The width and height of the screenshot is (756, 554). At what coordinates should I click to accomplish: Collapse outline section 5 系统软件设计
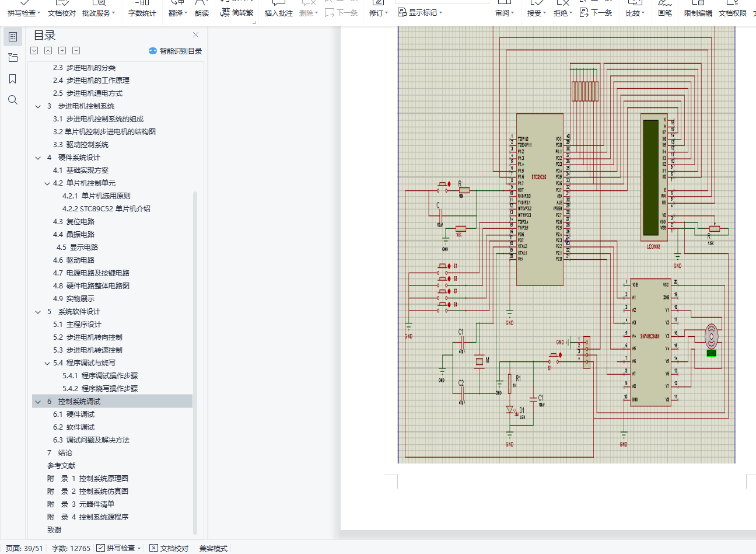(38, 312)
